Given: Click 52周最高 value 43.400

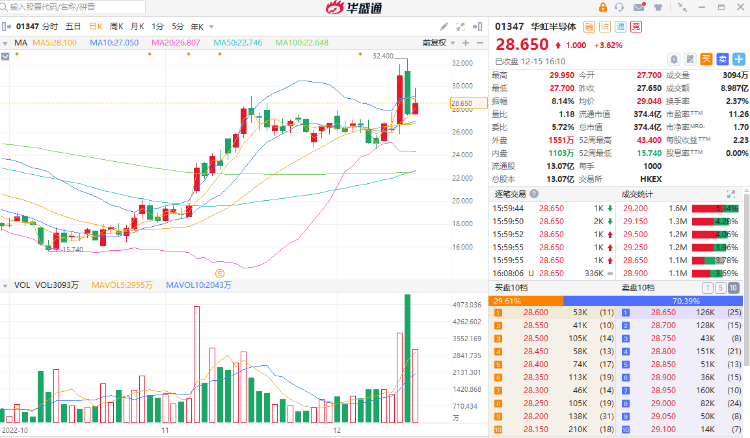Looking at the screenshot, I should coord(649,140).
